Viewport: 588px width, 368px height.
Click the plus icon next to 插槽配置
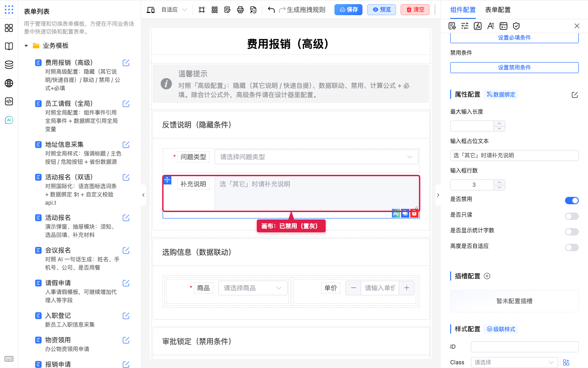(487, 276)
